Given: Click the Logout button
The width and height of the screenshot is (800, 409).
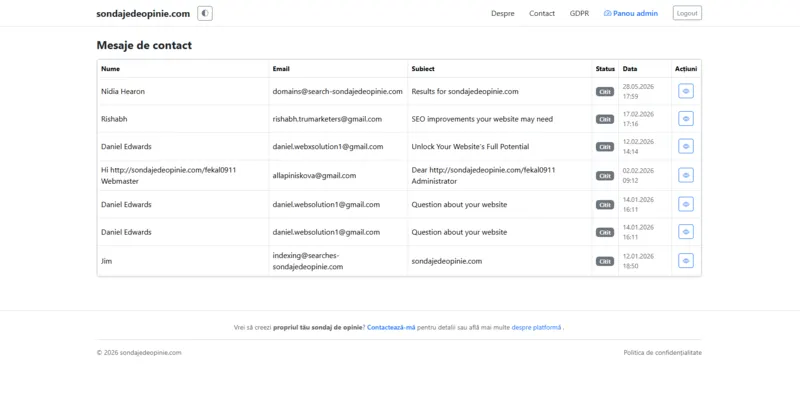Looking at the screenshot, I should (x=687, y=13).
